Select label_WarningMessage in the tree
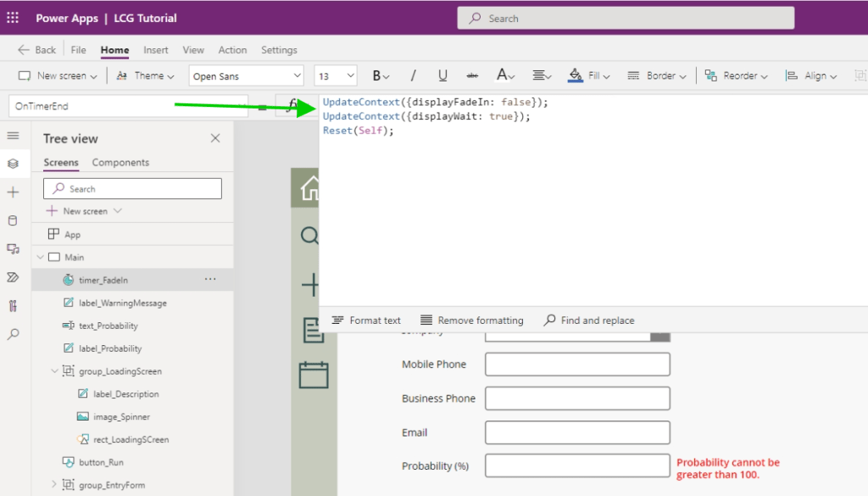Screen dimensions: 868x496 pyautogui.click(x=132, y=303)
